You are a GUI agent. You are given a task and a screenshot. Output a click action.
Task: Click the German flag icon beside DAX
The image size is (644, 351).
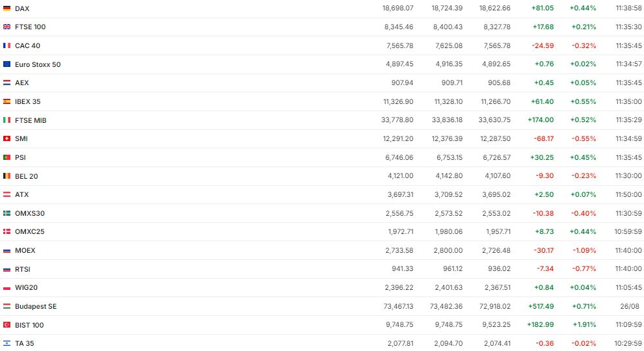tap(7, 8)
